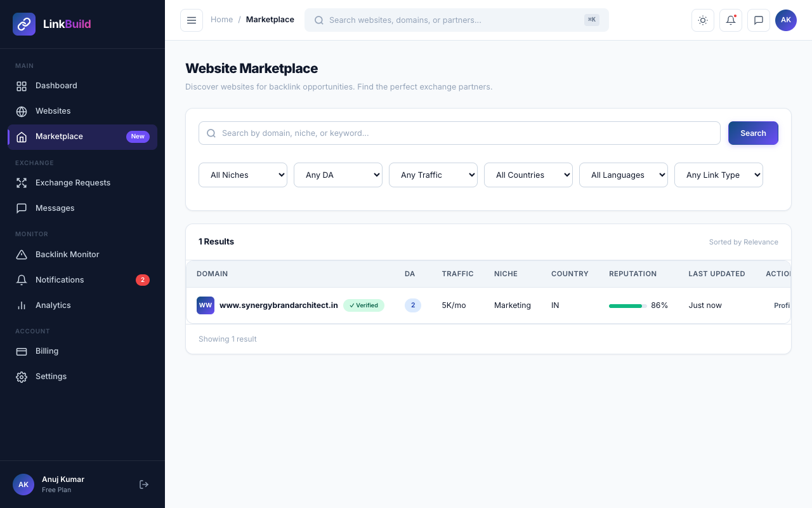Image resolution: width=812 pixels, height=508 pixels.
Task: Click the Analytics bar chart icon
Action: pos(22,305)
